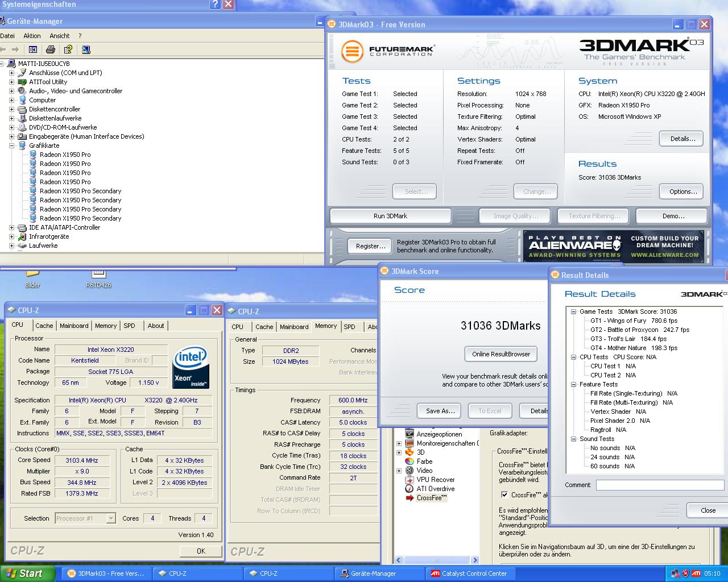Expand the IDE ATA/ATAPI-Controller node
The height and width of the screenshot is (582, 728).
[x=11, y=227]
